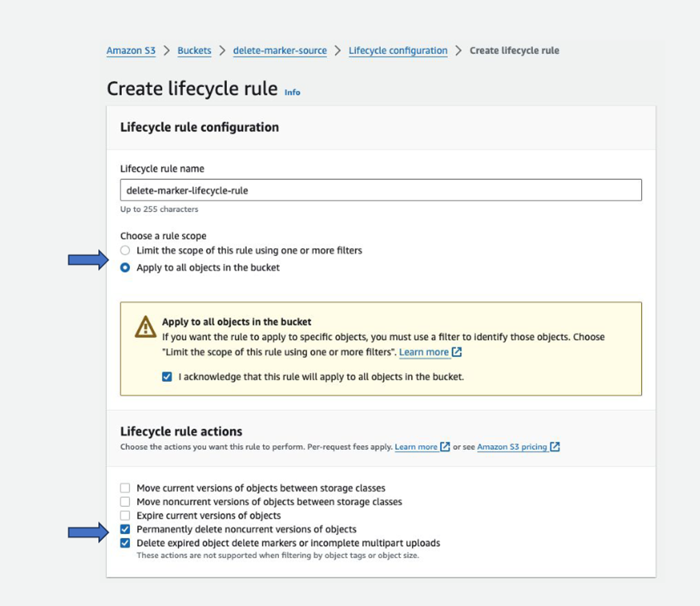Check "Expire current versions of objects"
The width and height of the screenshot is (700, 606).
coord(125,515)
